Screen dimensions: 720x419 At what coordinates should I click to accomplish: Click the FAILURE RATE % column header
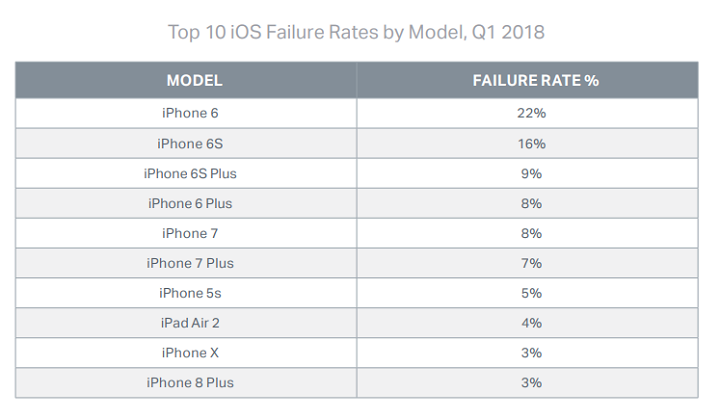click(x=535, y=81)
